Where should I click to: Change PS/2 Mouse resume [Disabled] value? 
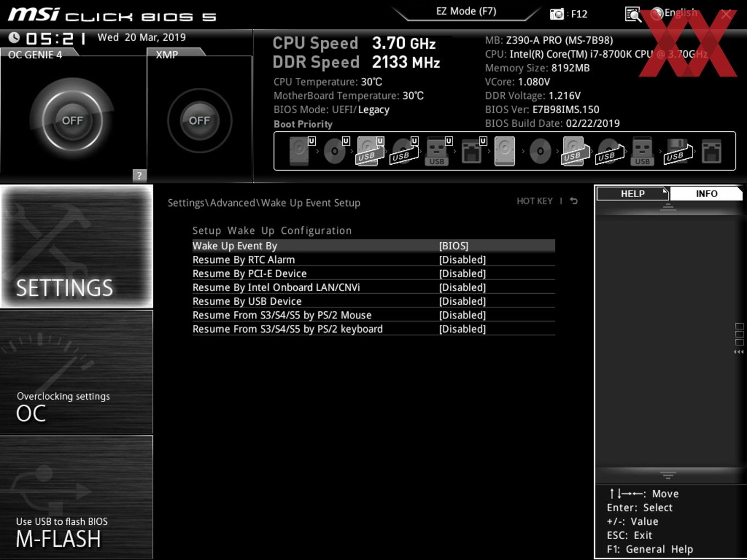click(x=462, y=315)
